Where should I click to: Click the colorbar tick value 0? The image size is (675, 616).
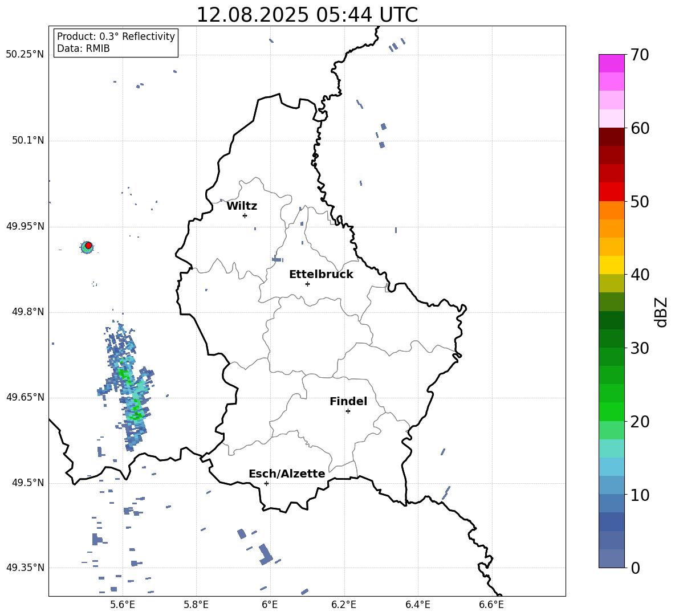point(635,568)
